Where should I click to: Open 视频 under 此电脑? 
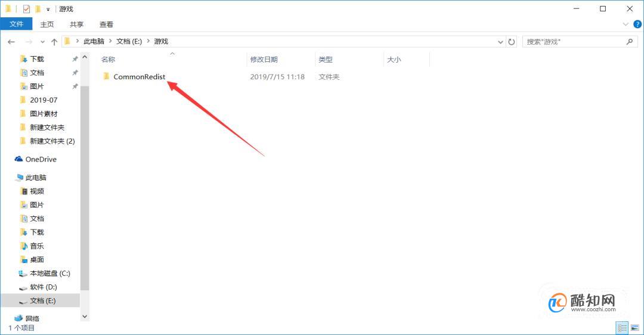[37, 191]
